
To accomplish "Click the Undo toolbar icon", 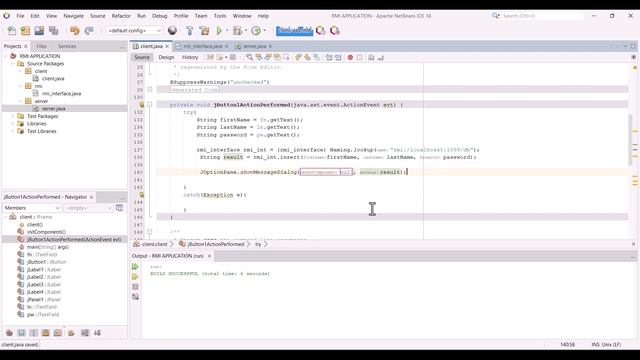I will [74, 31].
